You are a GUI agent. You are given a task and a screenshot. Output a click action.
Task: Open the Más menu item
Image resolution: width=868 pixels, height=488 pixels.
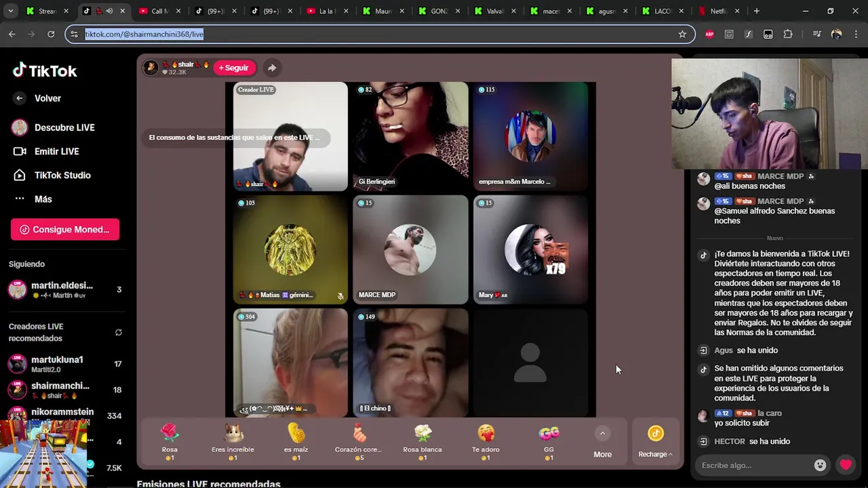click(x=33, y=199)
